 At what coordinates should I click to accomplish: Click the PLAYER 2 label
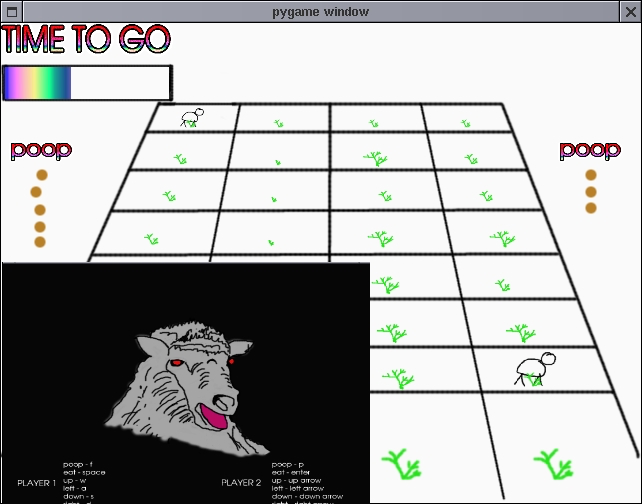241,483
